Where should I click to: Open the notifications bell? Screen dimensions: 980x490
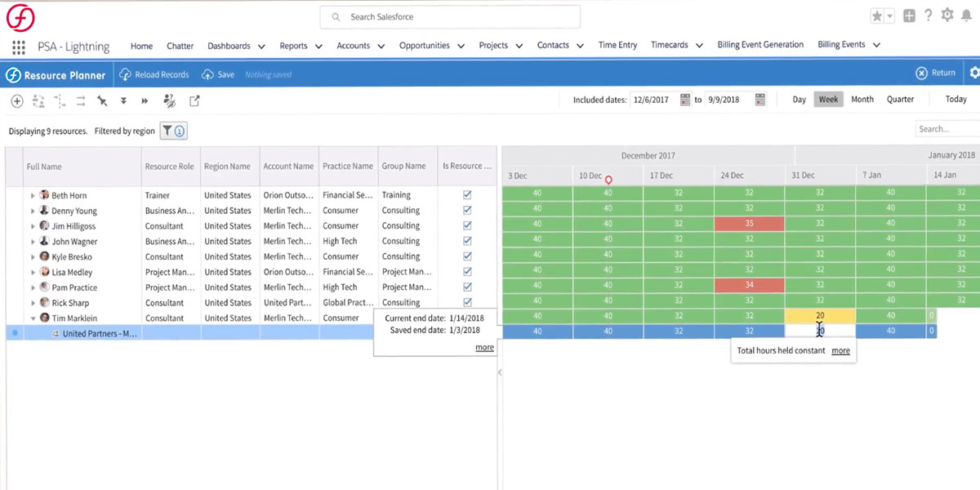pos(969,16)
